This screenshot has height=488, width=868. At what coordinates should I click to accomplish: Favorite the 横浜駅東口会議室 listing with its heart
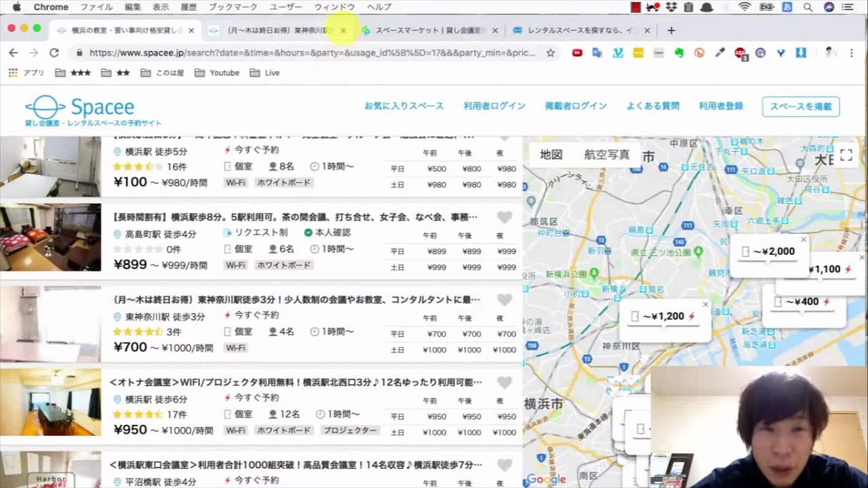(504, 466)
